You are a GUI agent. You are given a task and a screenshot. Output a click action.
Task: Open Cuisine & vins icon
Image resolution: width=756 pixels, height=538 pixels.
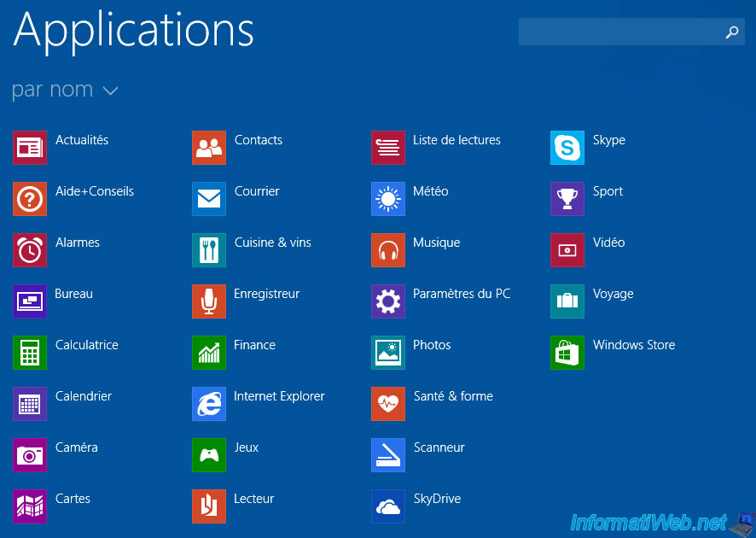pos(209,250)
